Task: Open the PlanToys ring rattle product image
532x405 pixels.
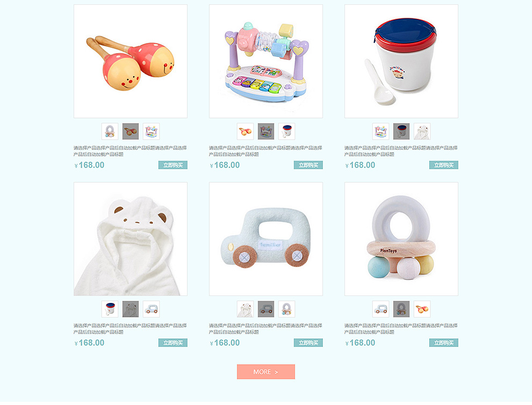Action: [401, 239]
